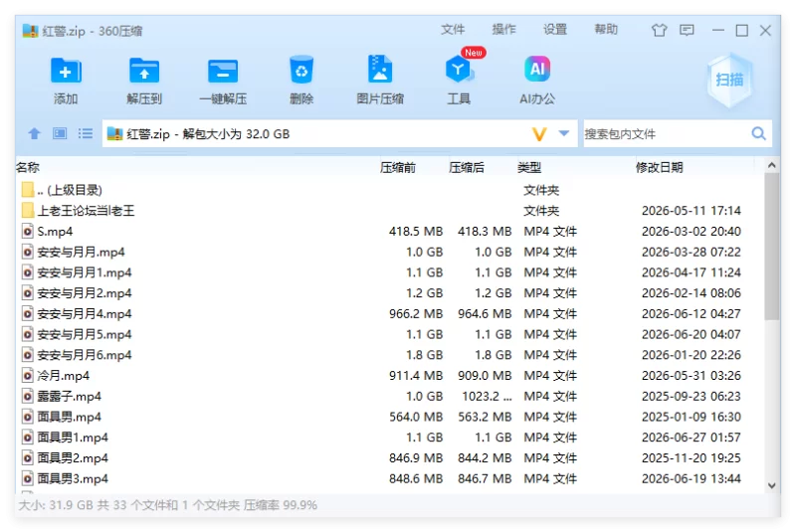Open the feedback message icon in the title bar
The width and height of the screenshot is (796, 532).
(687, 31)
